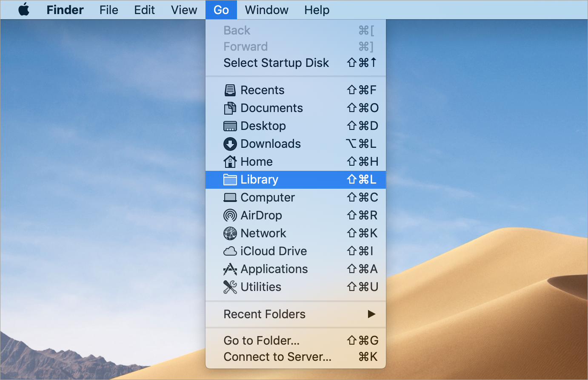Click the Applications icon

tap(230, 269)
